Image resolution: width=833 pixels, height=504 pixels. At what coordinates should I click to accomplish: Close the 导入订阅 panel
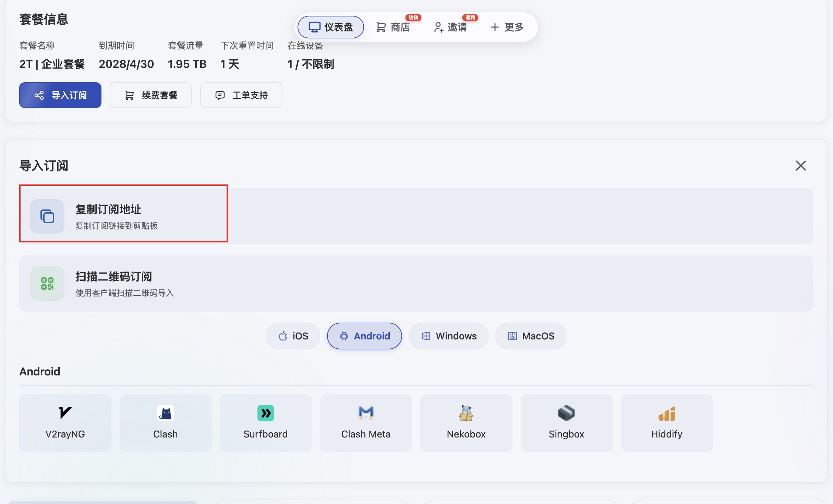point(800,166)
